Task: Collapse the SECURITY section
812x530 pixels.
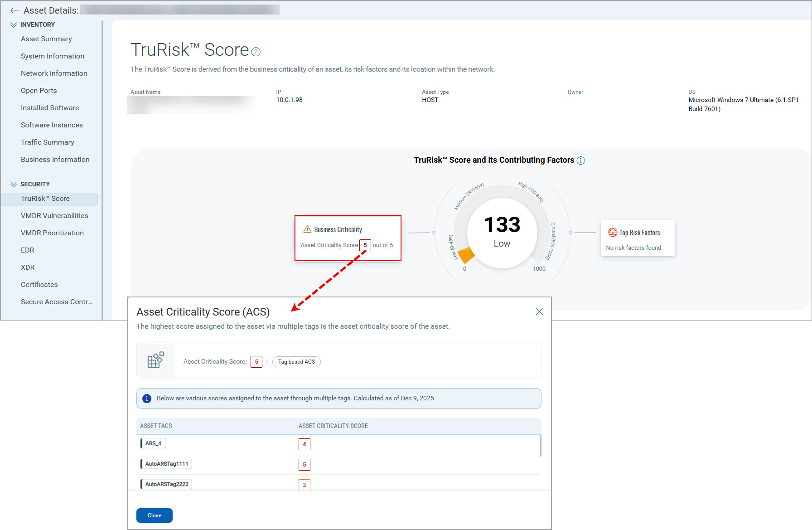Action: 14,184
